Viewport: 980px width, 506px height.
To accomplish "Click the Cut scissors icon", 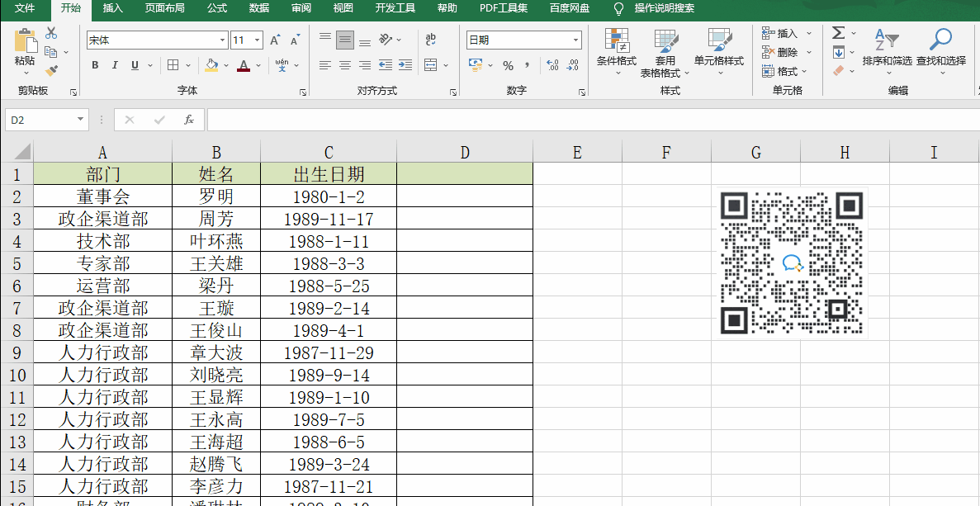I will 51,33.
